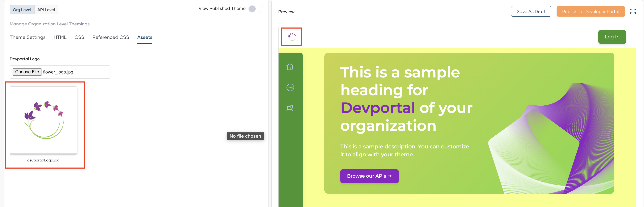This screenshot has height=207, width=644.
Task: Switch to the HTML tab
Action: (x=60, y=37)
